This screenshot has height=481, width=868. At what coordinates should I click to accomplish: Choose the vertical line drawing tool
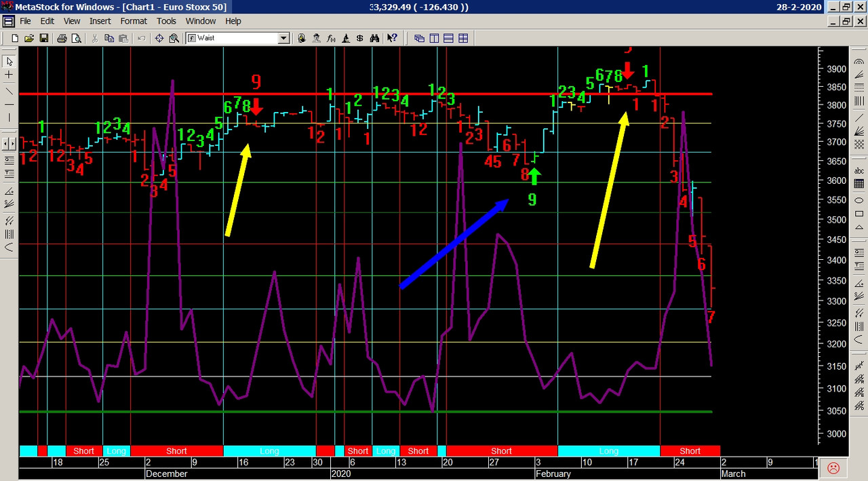[x=9, y=117]
